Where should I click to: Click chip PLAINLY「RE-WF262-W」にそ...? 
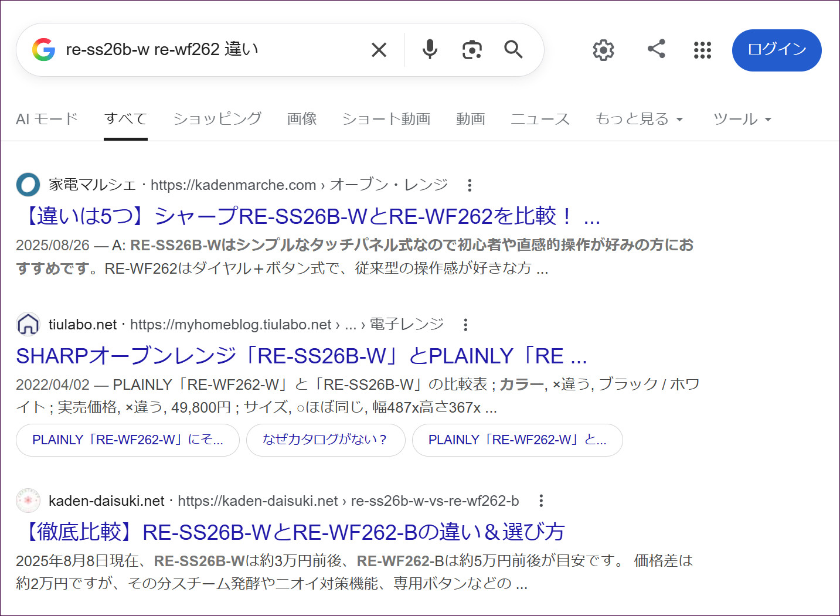128,440
